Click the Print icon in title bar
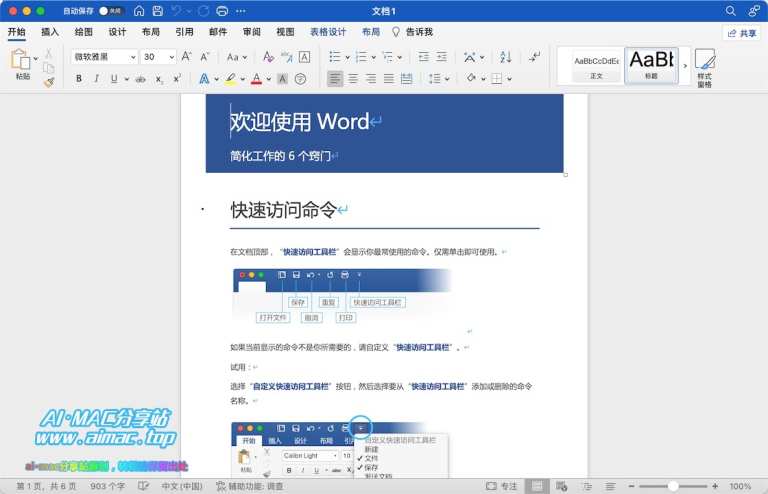 click(x=222, y=11)
